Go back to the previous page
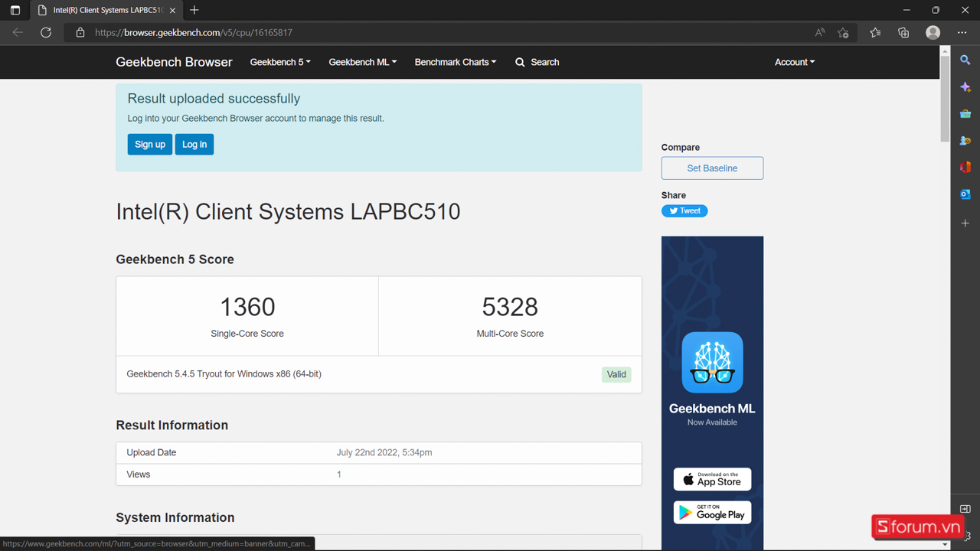980x551 pixels. 18,33
